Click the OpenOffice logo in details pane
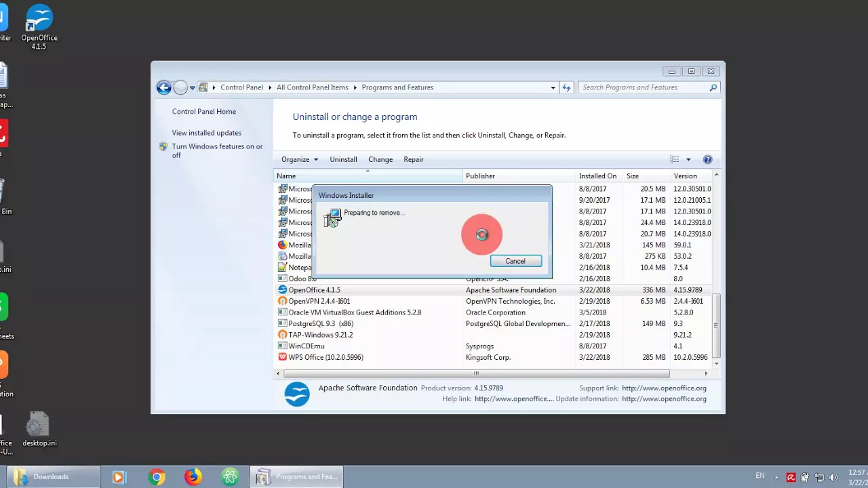Image resolution: width=868 pixels, height=488 pixels. [297, 394]
